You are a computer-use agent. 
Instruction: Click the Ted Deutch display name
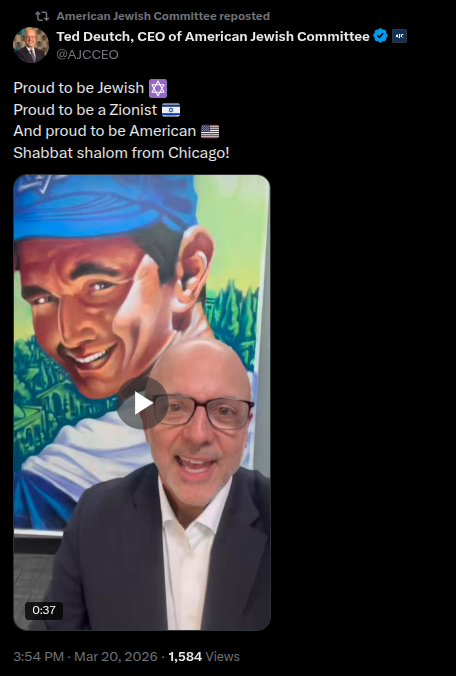click(x=213, y=37)
